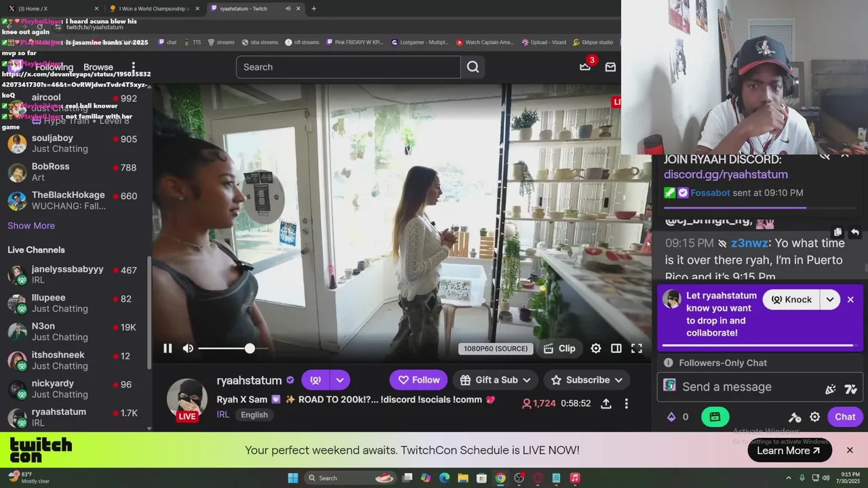This screenshot has width=868, height=488.
Task: Adjust the stream volume slider
Action: click(232, 348)
